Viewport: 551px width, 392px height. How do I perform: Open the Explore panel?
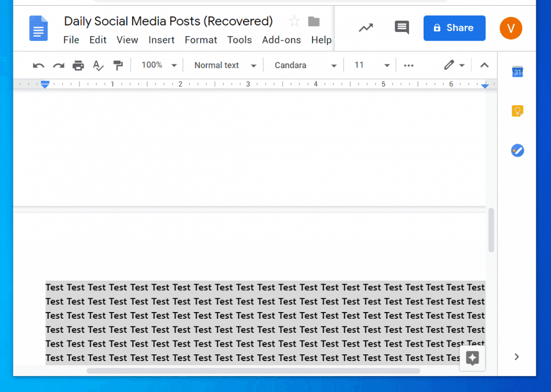click(472, 357)
